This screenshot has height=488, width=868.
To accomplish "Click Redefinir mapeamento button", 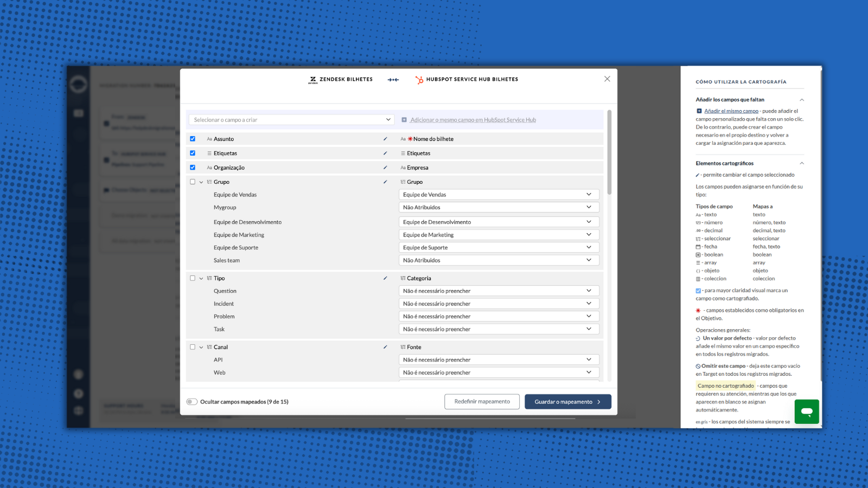I will (x=482, y=402).
